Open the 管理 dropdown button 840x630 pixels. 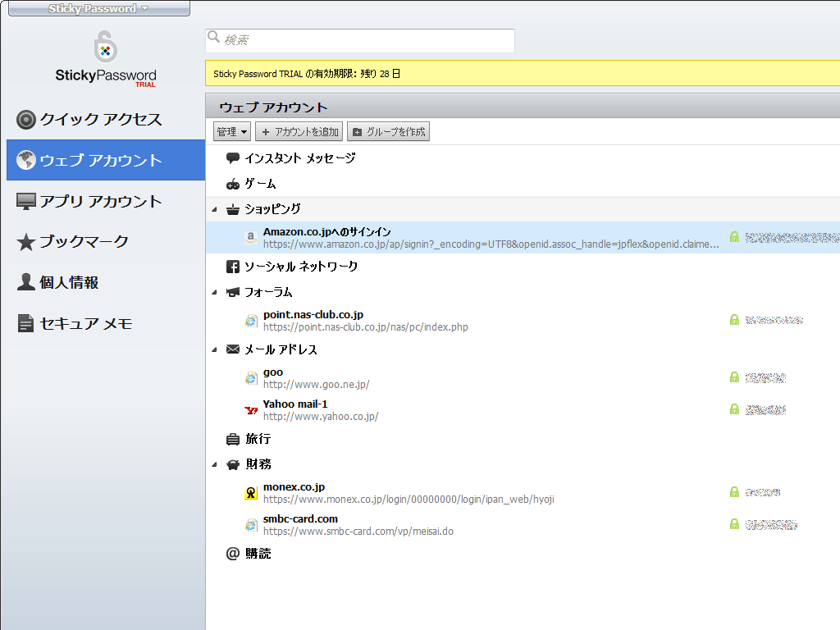click(232, 132)
